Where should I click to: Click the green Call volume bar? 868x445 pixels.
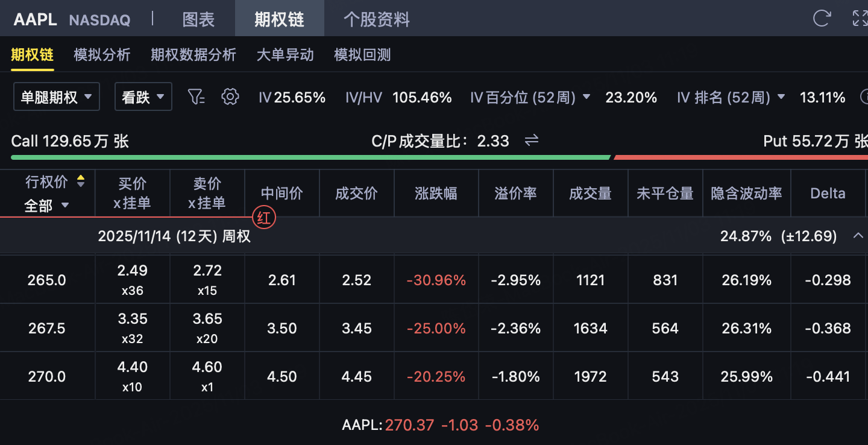pos(310,157)
